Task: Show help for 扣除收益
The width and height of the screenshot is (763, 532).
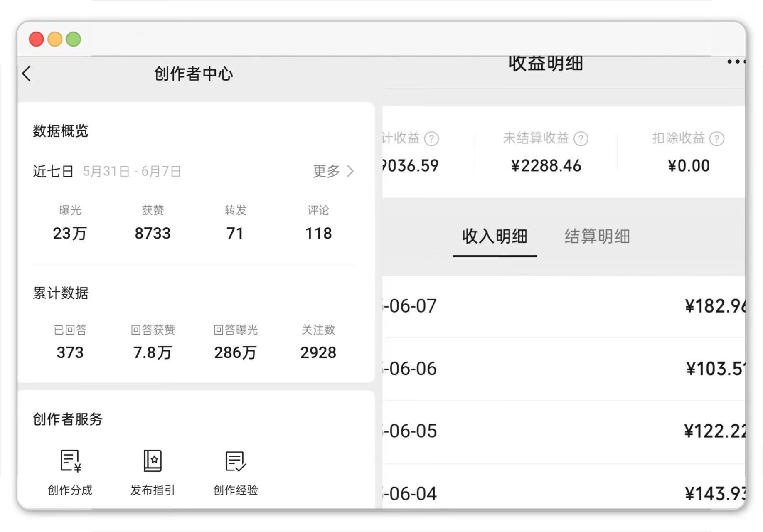Action: [x=717, y=138]
